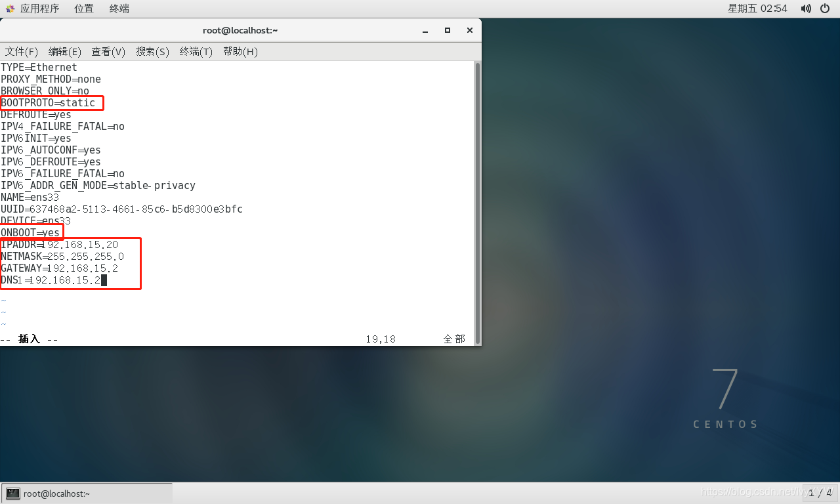
Task: Open the clock showing 星期五 02:54
Action: click(x=757, y=9)
